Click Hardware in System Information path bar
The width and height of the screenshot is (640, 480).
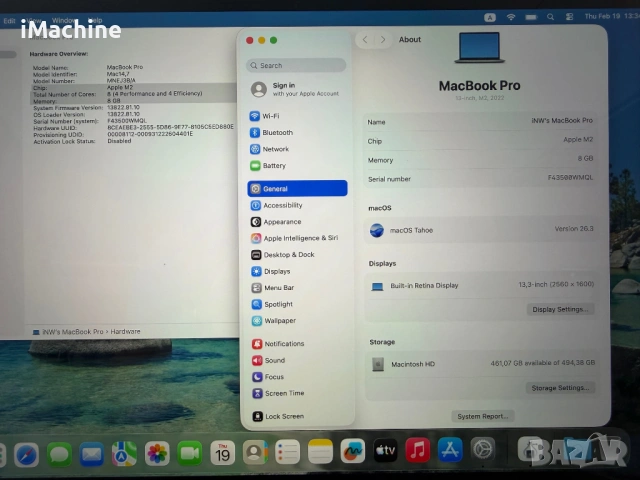125,331
